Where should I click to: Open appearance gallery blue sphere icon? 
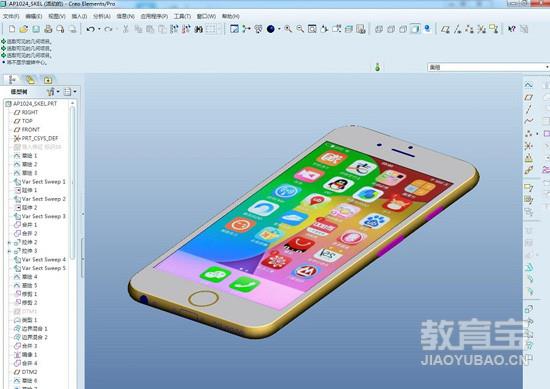(x=270, y=29)
